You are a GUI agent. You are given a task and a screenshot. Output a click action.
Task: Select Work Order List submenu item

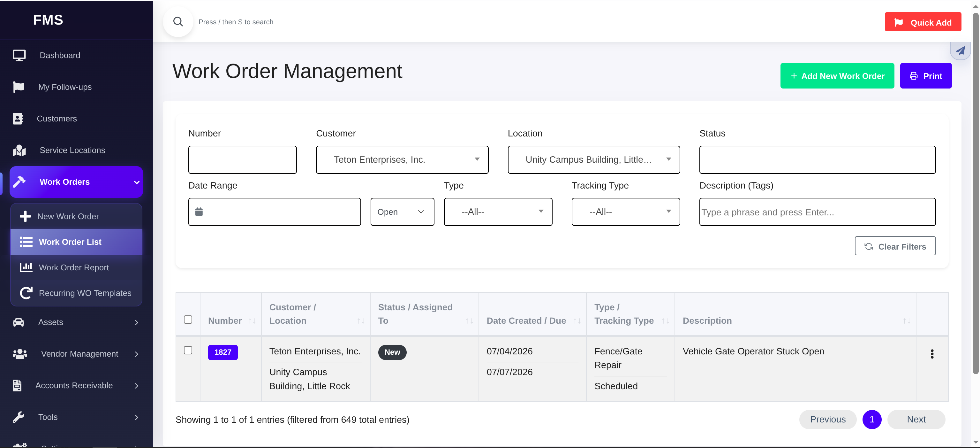coord(76,242)
